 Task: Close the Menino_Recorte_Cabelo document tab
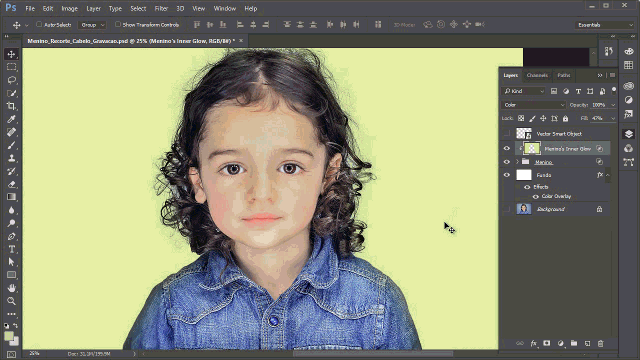[x=241, y=41]
